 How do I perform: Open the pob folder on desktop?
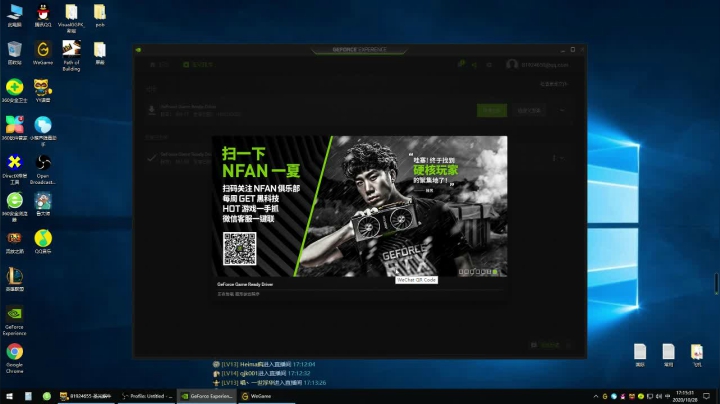coord(100,15)
